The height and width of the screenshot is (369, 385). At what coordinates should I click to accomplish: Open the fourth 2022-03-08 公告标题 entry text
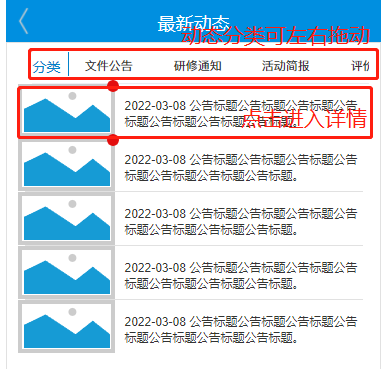coord(241,275)
